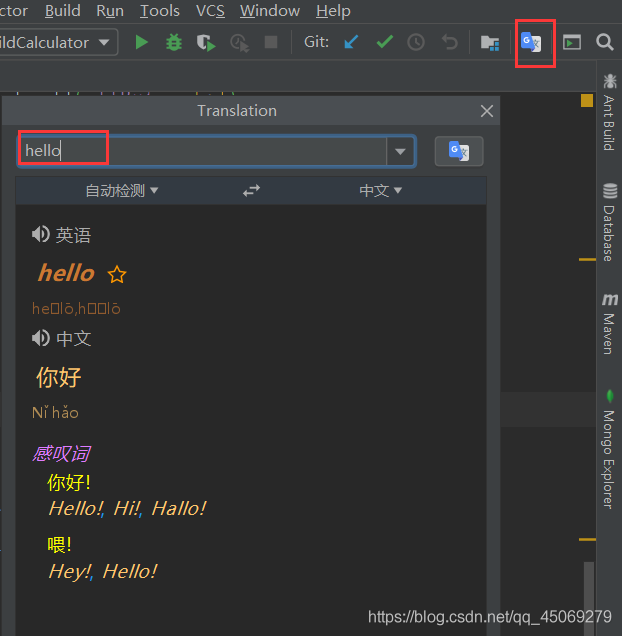Start debugging with the bug icon
The image size is (622, 636).
(174, 42)
